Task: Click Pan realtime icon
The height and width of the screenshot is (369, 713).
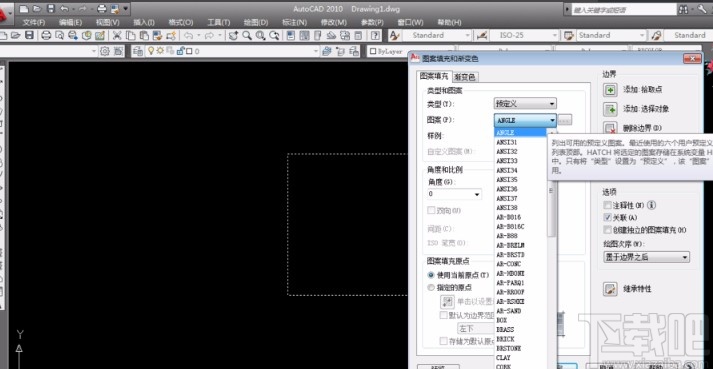Action: pyautogui.click(x=233, y=35)
